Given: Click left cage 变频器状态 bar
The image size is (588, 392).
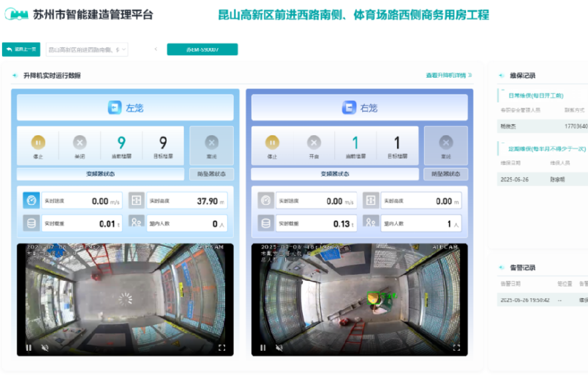Looking at the screenshot, I should (101, 174).
